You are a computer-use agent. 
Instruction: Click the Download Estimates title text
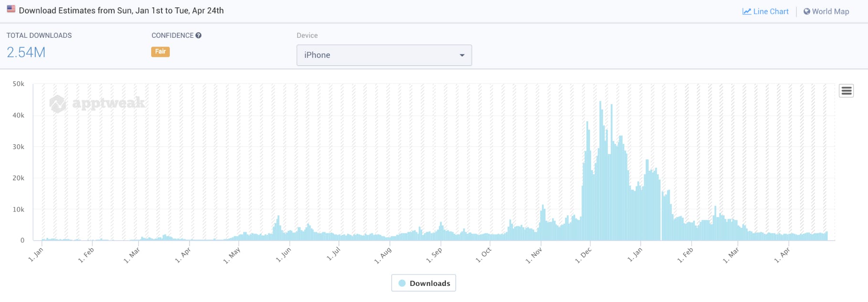tap(121, 10)
